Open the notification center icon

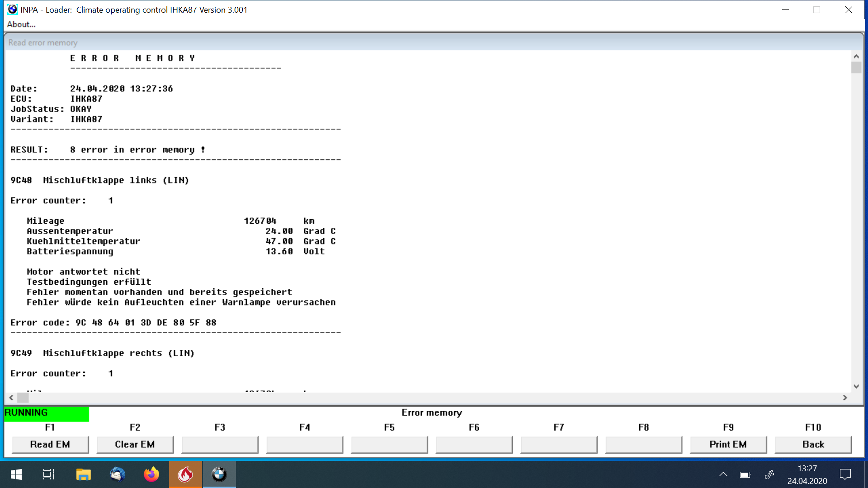pyautogui.click(x=845, y=474)
